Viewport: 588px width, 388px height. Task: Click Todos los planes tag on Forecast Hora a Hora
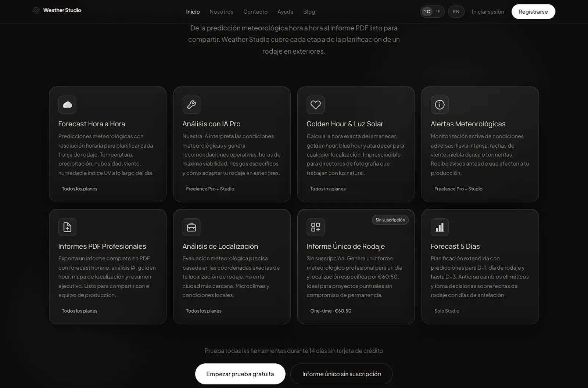(80, 189)
